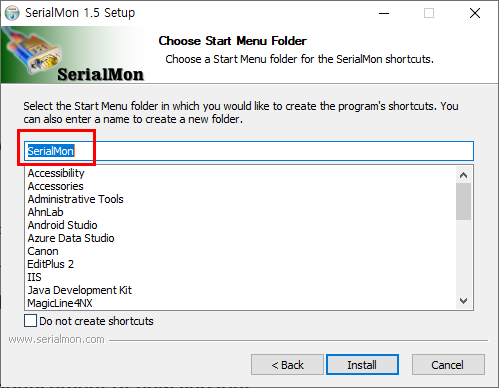Viewport: 499px width, 388px height.
Task: Select the IIS folder entry
Action: (x=34, y=277)
